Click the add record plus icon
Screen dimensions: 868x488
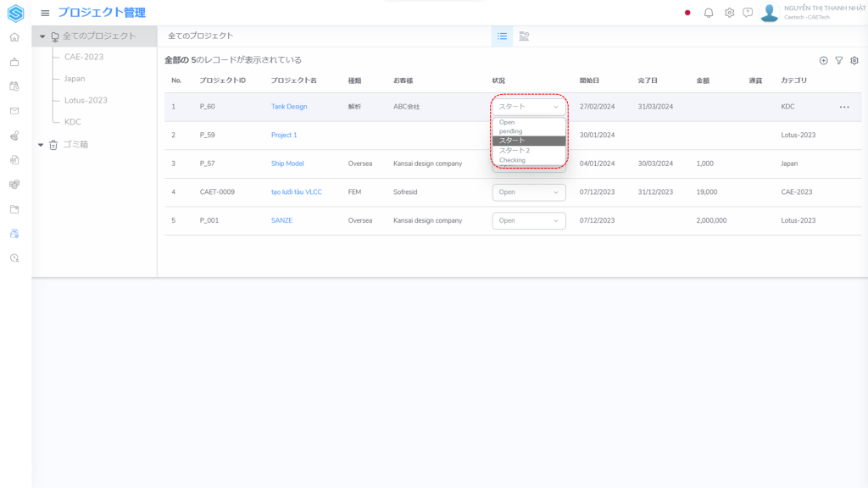pyautogui.click(x=823, y=60)
